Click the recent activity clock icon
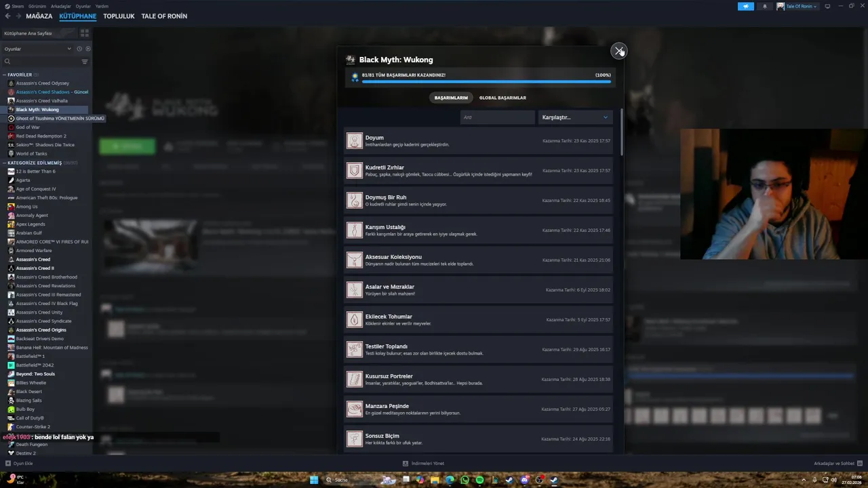Screen dimensions: 868x488 tap(79, 49)
